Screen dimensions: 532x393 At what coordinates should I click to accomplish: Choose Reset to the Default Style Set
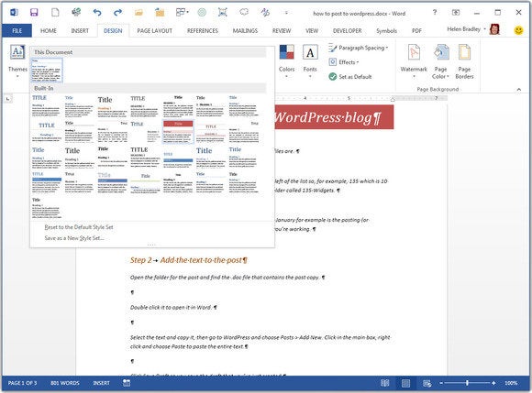click(79, 227)
